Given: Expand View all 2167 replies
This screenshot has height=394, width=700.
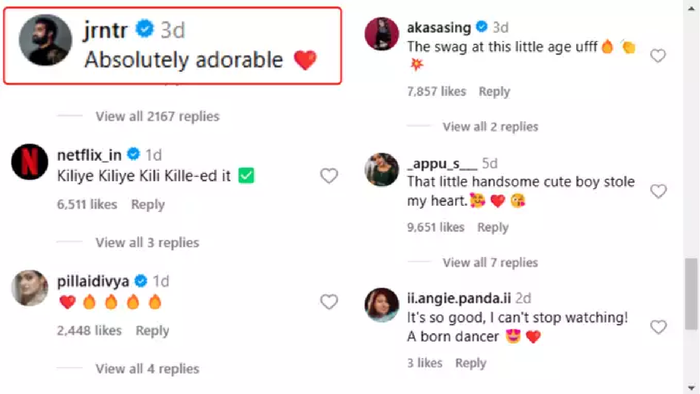Looking at the screenshot, I should (158, 116).
